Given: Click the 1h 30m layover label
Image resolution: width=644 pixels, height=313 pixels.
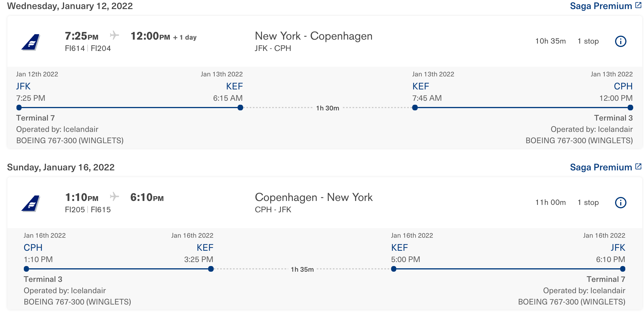Looking at the screenshot, I should [x=327, y=108].
